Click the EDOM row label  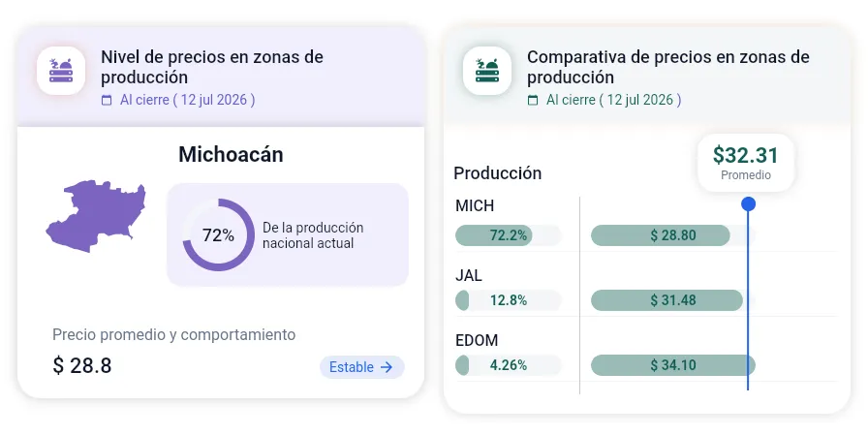[477, 340]
